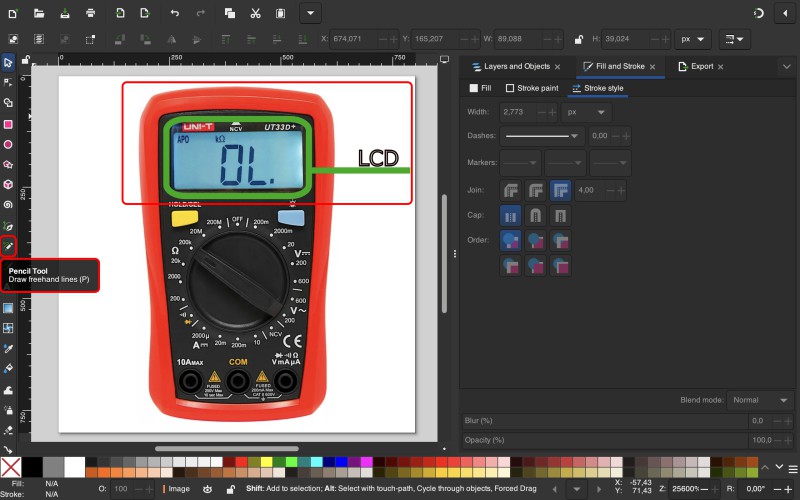
Task: Choose the Eraser tool
Action: click(x=8, y=430)
